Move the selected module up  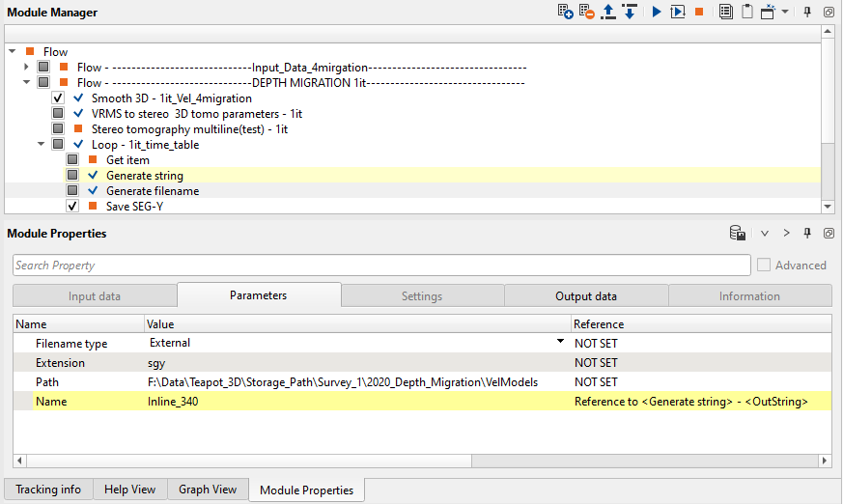608,12
